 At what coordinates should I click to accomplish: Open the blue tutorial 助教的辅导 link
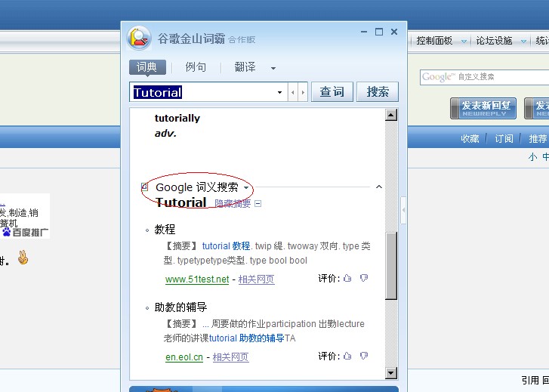[247, 338]
